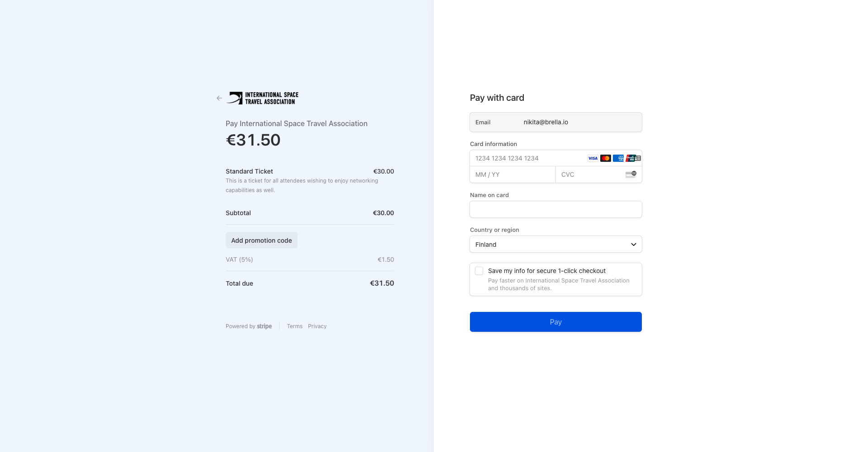The height and width of the screenshot is (452, 868).
Task: Open the Terms link
Action: click(x=294, y=326)
